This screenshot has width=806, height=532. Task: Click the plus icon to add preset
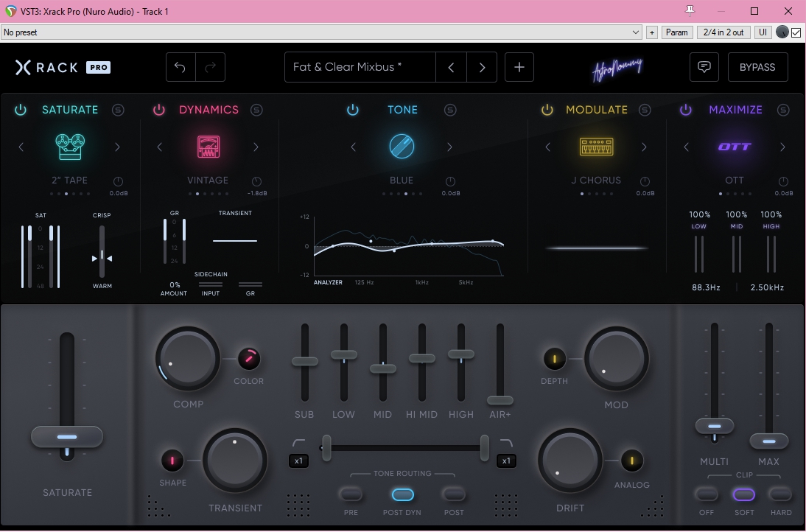tap(519, 67)
